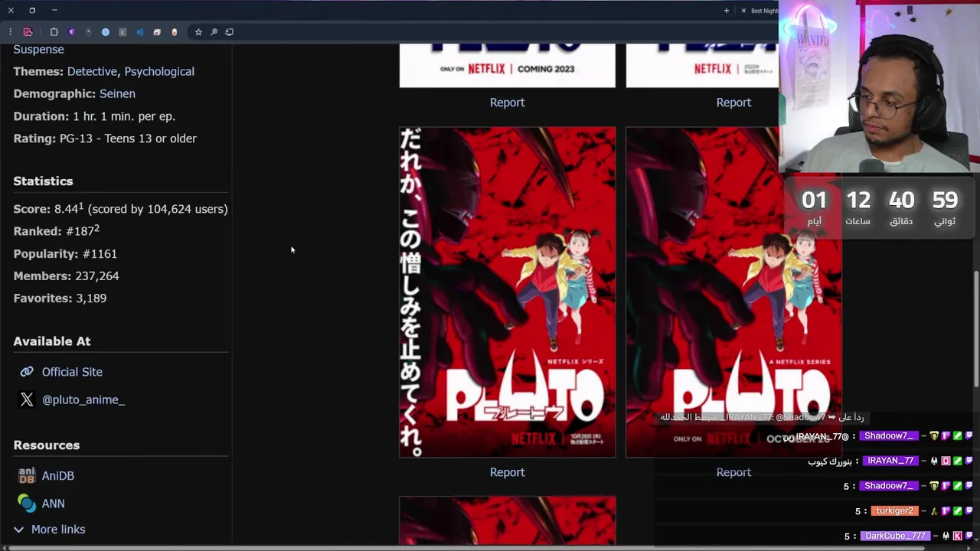Open the Seinen demographic link
Image resolution: width=980 pixels, height=551 pixels.
coord(117,93)
